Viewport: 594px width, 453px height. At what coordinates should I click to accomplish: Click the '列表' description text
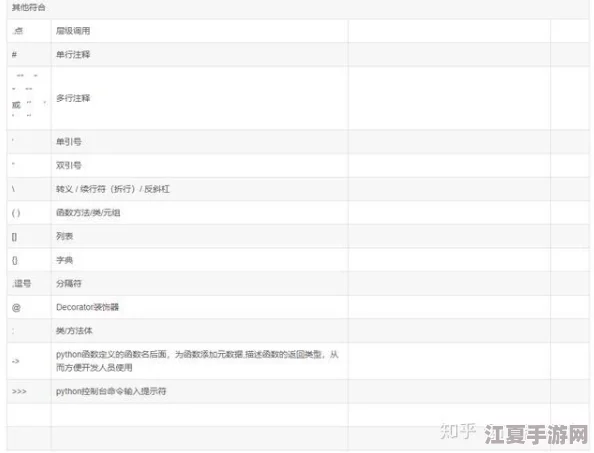pos(64,236)
